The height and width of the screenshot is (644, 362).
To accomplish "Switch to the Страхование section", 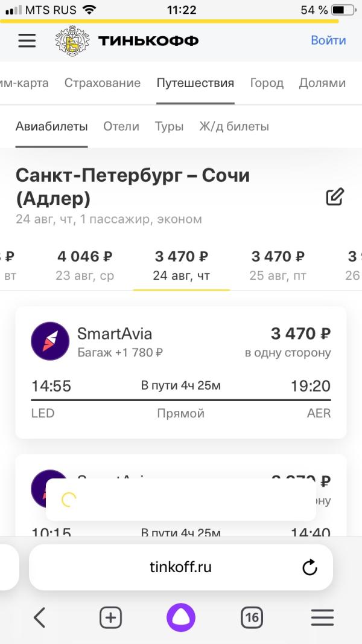I will coord(103,83).
